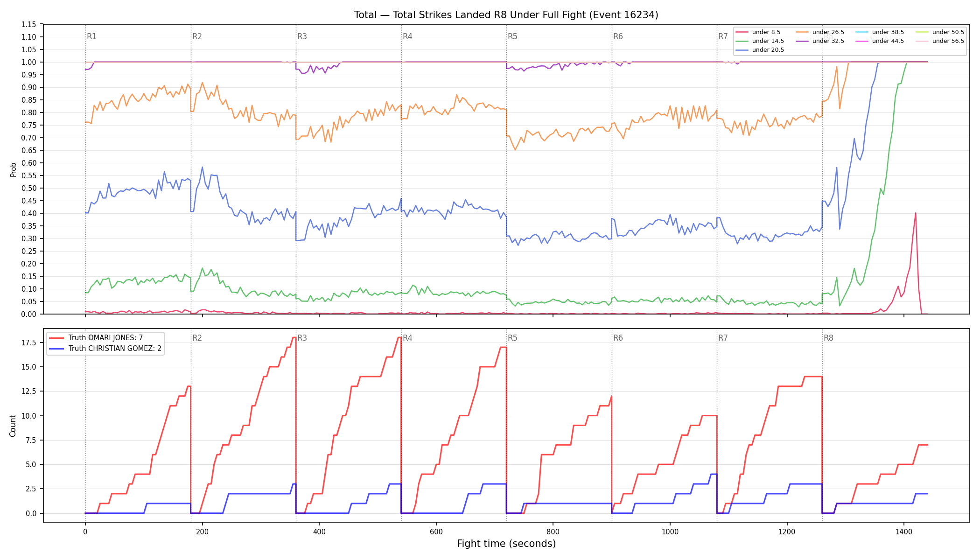The height and width of the screenshot is (560, 980).
Task: Click the 'Fight time (seconds)' x-axis label
Action: click(506, 544)
